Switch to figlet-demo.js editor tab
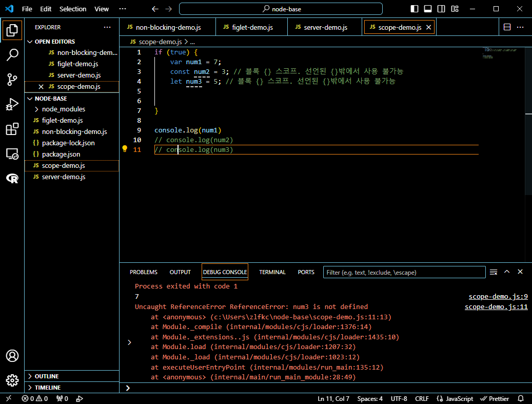532x404 pixels. pyautogui.click(x=252, y=27)
